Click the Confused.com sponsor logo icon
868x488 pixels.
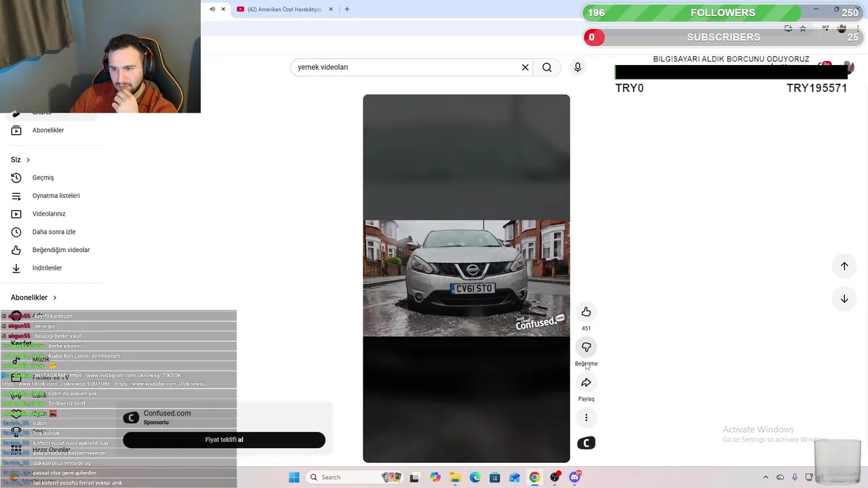coord(131,418)
